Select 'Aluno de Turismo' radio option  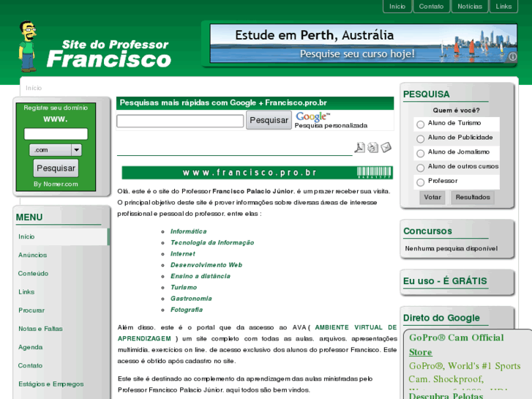pyautogui.click(x=420, y=124)
